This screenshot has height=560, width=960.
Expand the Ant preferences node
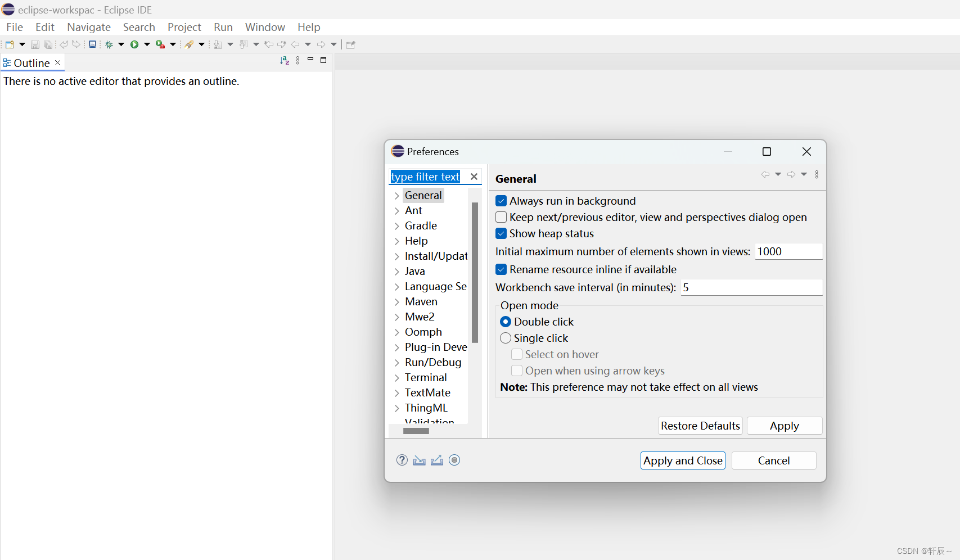(396, 211)
